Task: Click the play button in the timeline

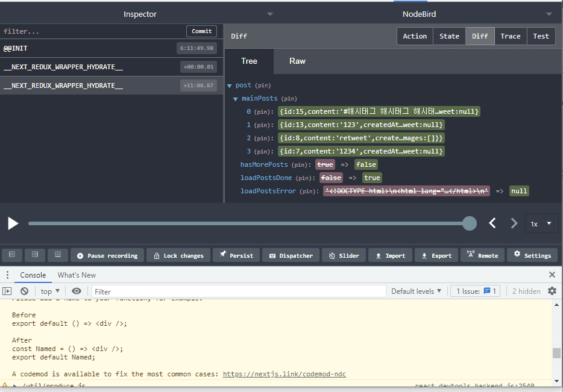Action: pos(13,223)
